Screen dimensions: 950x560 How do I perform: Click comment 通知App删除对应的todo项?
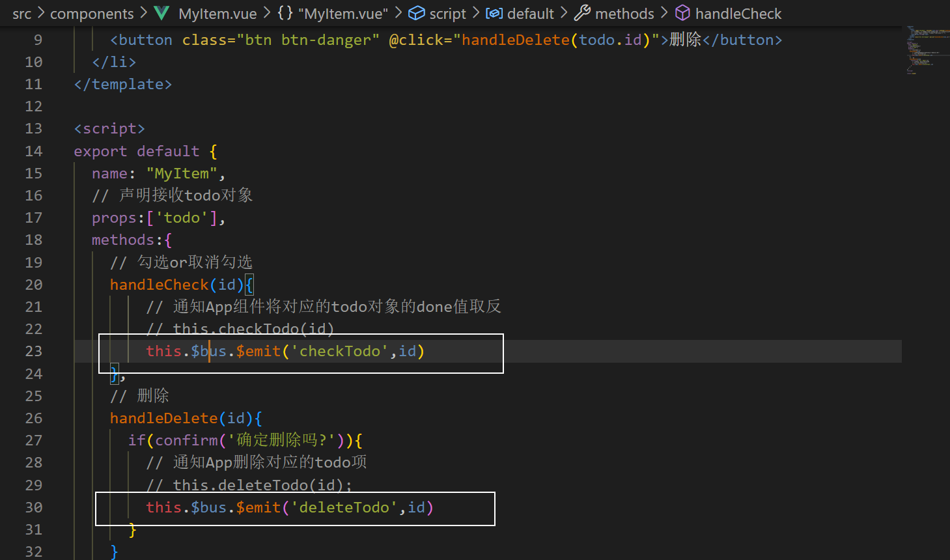(x=257, y=462)
